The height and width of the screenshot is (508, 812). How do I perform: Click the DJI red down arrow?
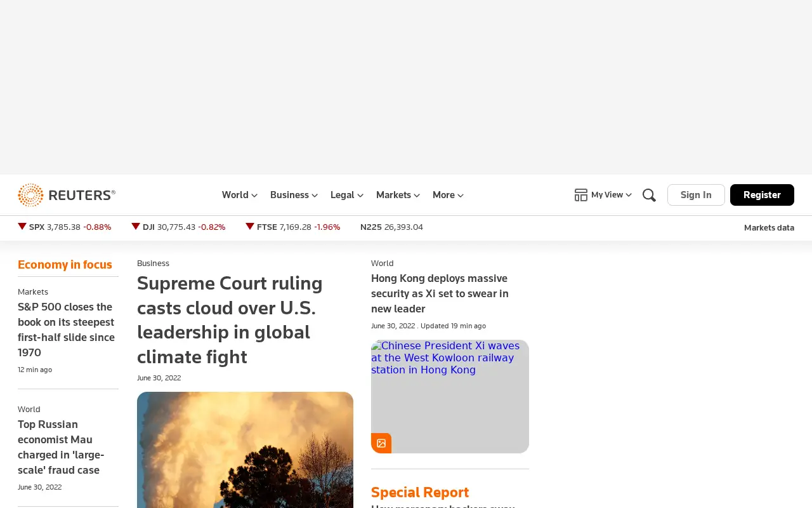pos(136,227)
